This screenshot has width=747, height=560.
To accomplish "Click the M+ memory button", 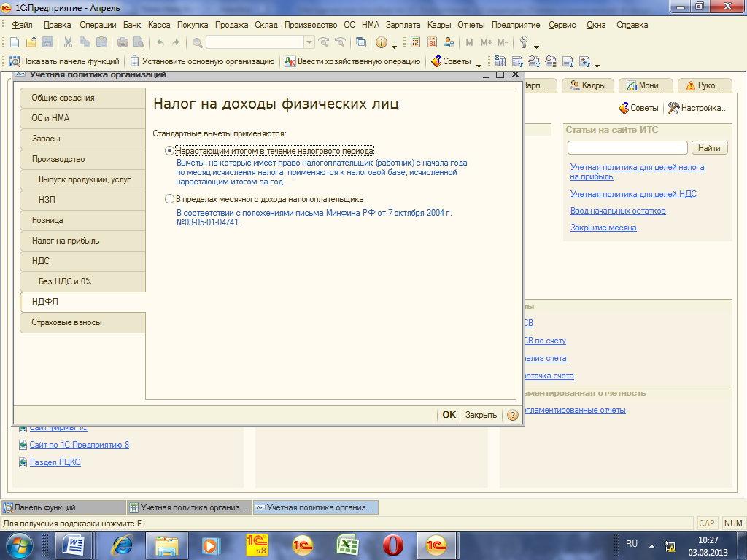I will [486, 42].
